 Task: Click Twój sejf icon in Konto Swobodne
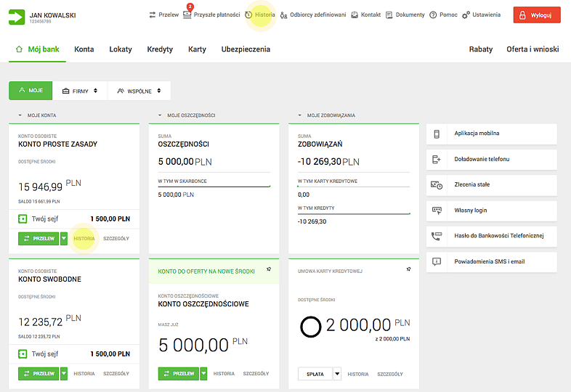coord(23,354)
